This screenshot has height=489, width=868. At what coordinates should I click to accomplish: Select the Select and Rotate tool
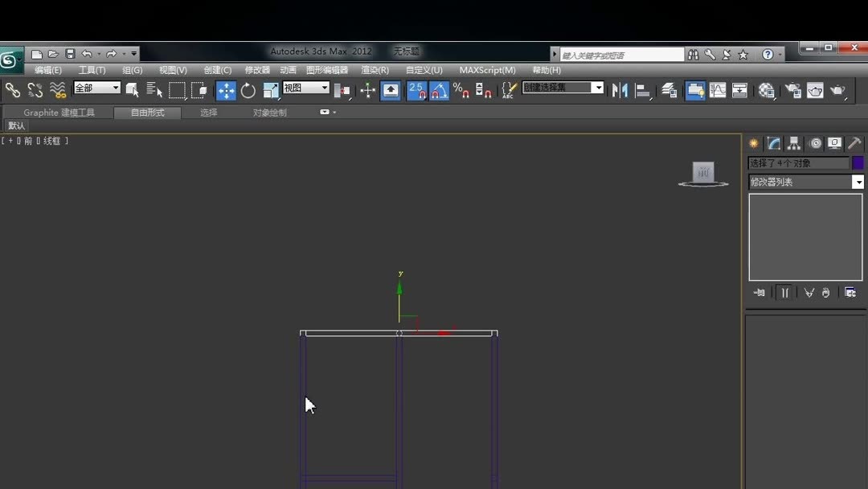coord(248,90)
